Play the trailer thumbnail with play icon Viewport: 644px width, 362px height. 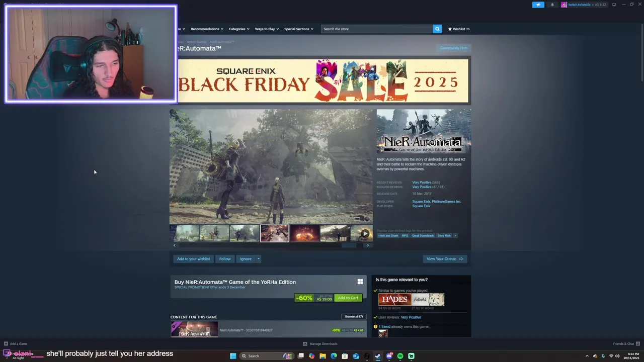click(x=361, y=233)
